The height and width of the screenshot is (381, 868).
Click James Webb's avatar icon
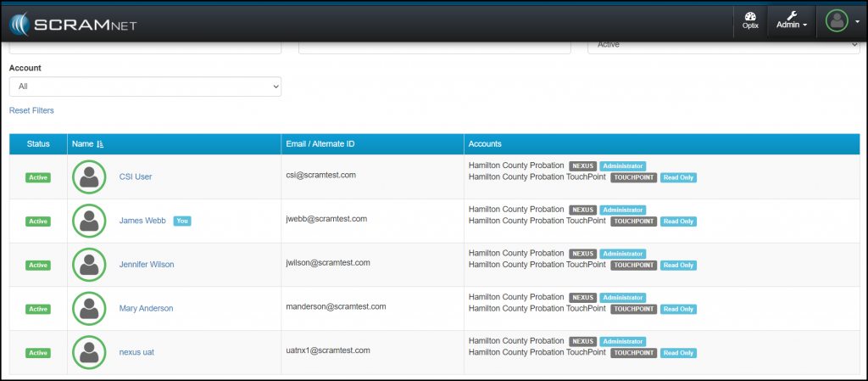coord(89,221)
